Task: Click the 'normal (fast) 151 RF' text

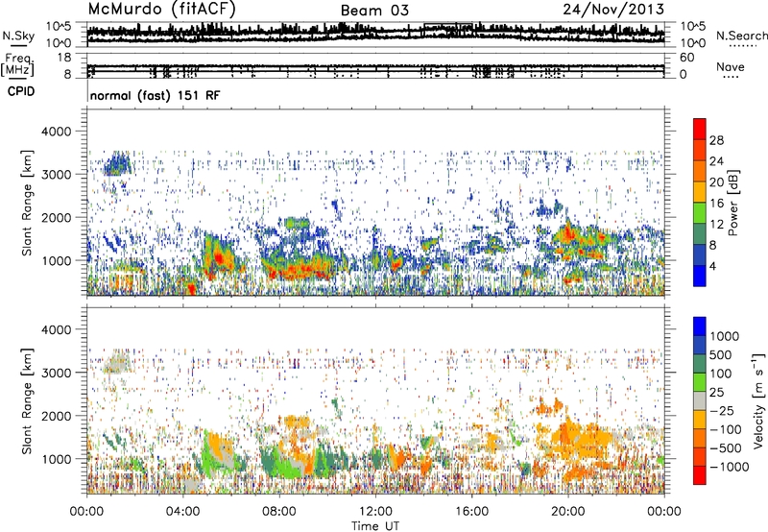Action: (x=156, y=95)
